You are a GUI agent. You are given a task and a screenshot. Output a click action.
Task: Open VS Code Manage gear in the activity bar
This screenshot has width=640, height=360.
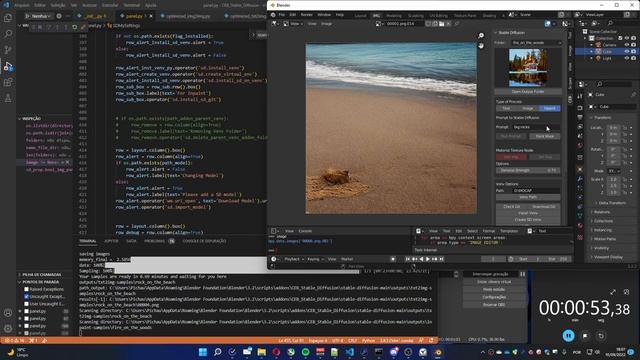click(8, 329)
